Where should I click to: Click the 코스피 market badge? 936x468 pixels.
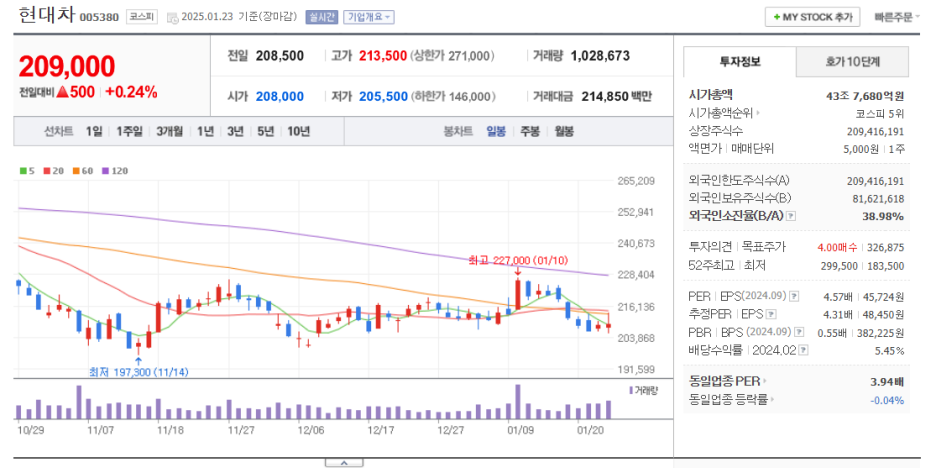click(x=141, y=17)
